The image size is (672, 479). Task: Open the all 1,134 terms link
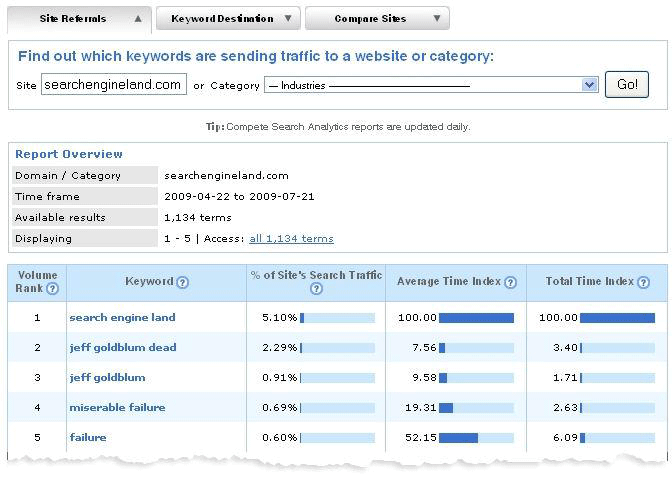[x=291, y=239]
